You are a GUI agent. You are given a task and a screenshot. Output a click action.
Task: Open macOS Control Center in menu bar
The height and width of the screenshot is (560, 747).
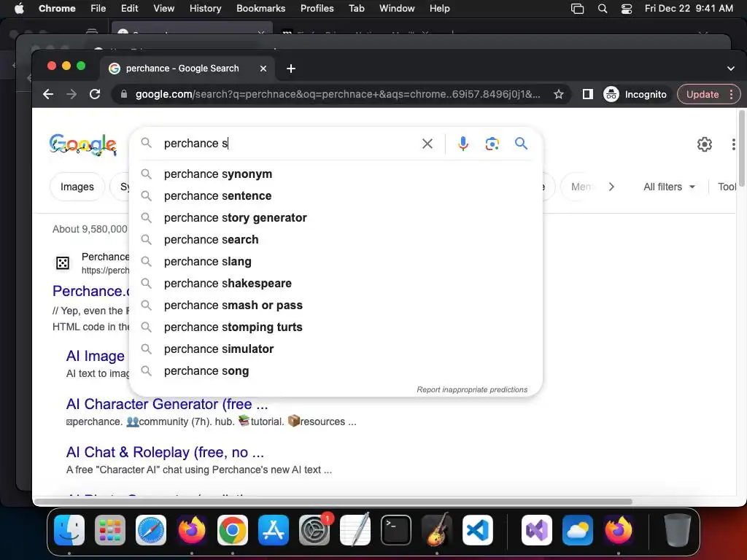click(x=627, y=9)
